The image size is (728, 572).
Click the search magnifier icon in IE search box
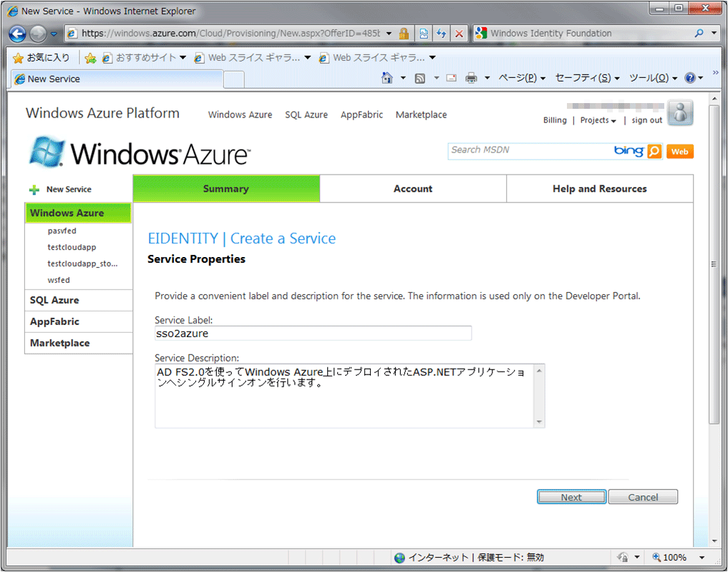click(x=699, y=33)
